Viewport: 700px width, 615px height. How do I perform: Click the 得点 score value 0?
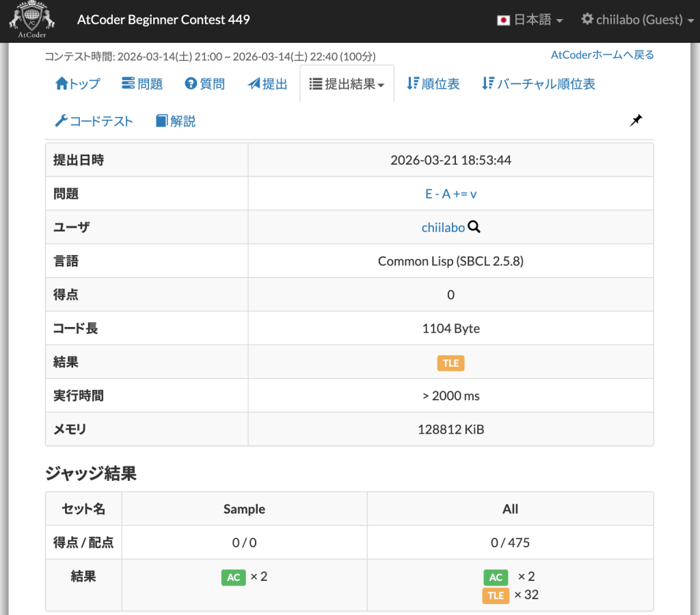451,295
